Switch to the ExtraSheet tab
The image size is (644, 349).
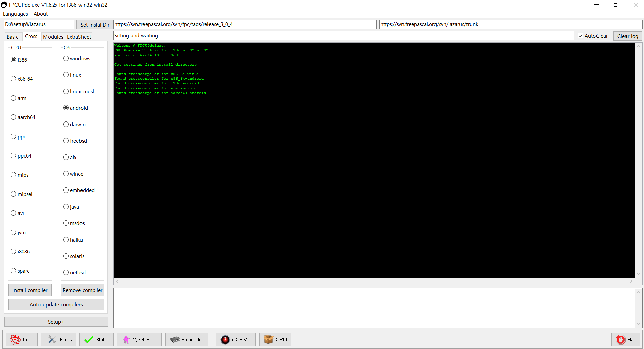tap(79, 37)
